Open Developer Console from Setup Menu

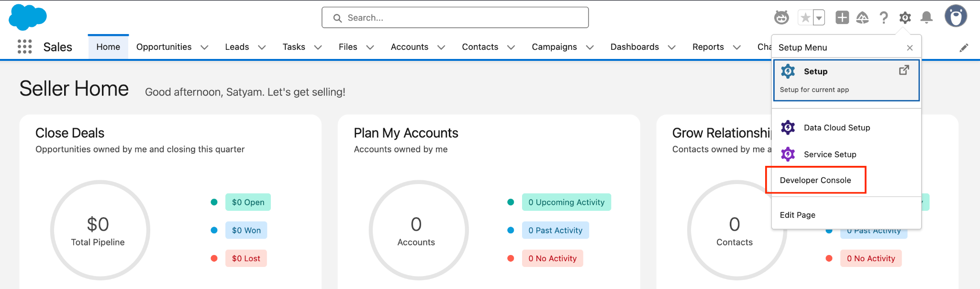click(815, 180)
